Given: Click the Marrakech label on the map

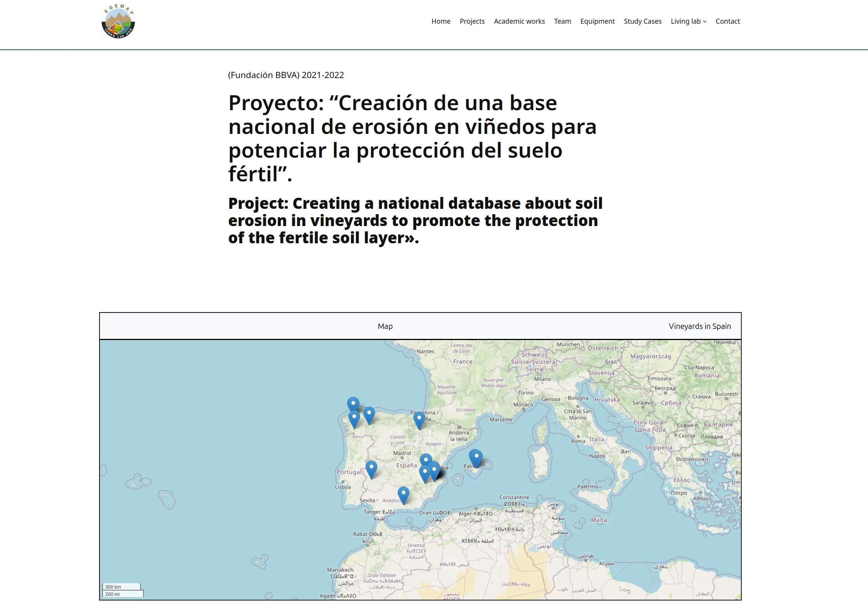Looking at the screenshot, I should pos(340,570).
